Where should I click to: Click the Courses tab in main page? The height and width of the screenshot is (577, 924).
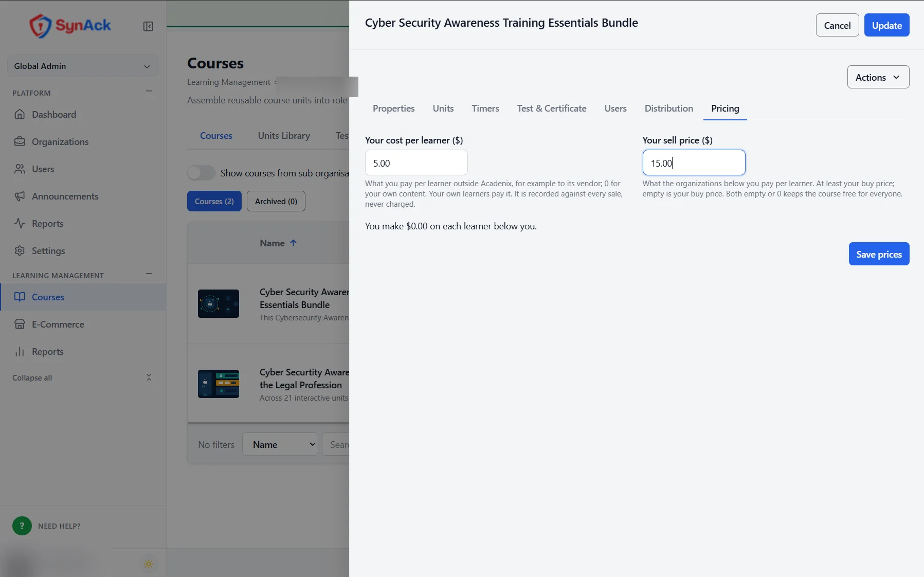coord(216,136)
